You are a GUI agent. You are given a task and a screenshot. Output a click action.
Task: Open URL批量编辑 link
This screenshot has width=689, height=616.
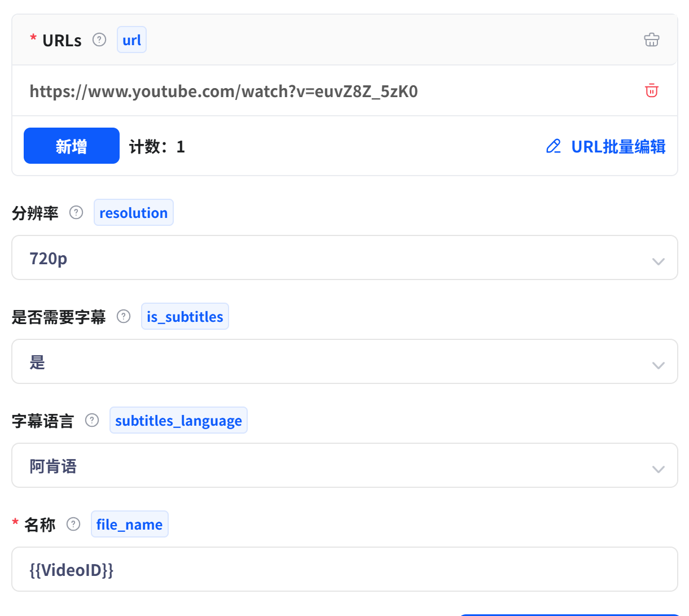click(618, 147)
